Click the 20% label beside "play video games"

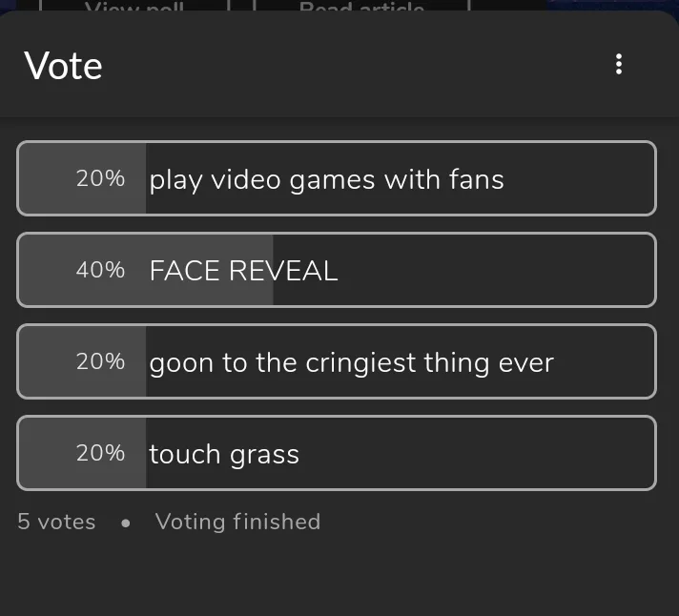point(100,179)
